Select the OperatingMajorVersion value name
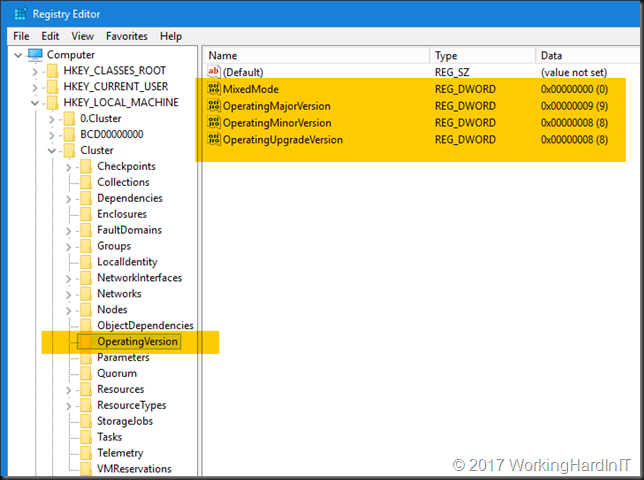This screenshot has width=644, height=480. (276, 106)
